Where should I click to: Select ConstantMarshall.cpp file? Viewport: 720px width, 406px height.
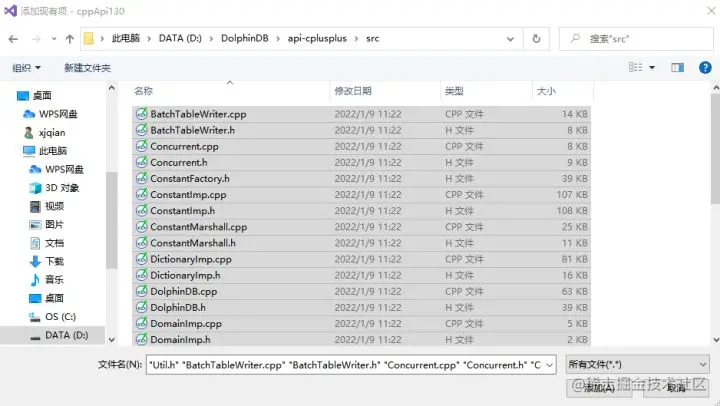coord(361,227)
